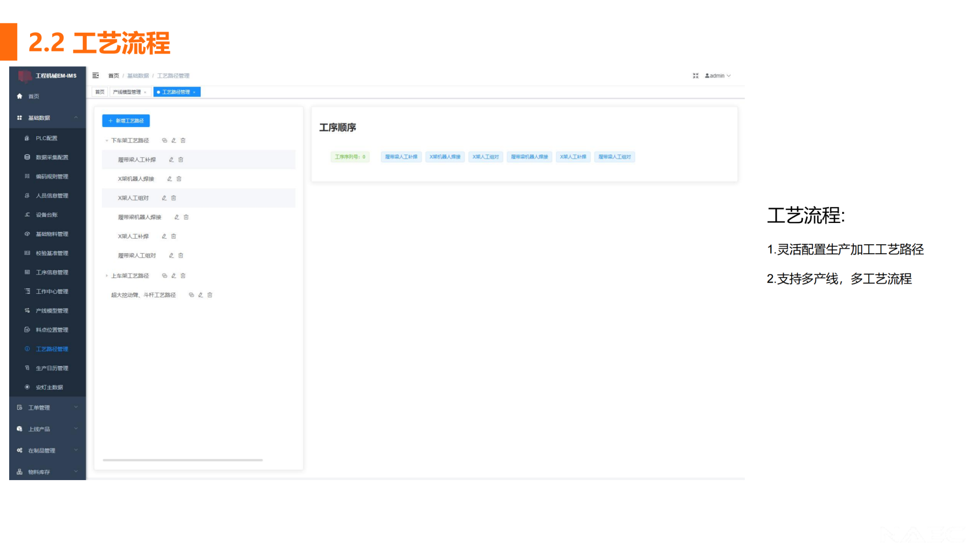Delete the X架人工组对 step

coord(174,198)
